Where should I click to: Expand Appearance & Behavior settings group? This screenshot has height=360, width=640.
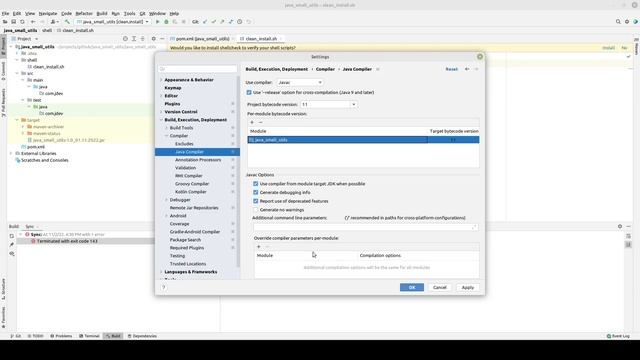[162, 80]
